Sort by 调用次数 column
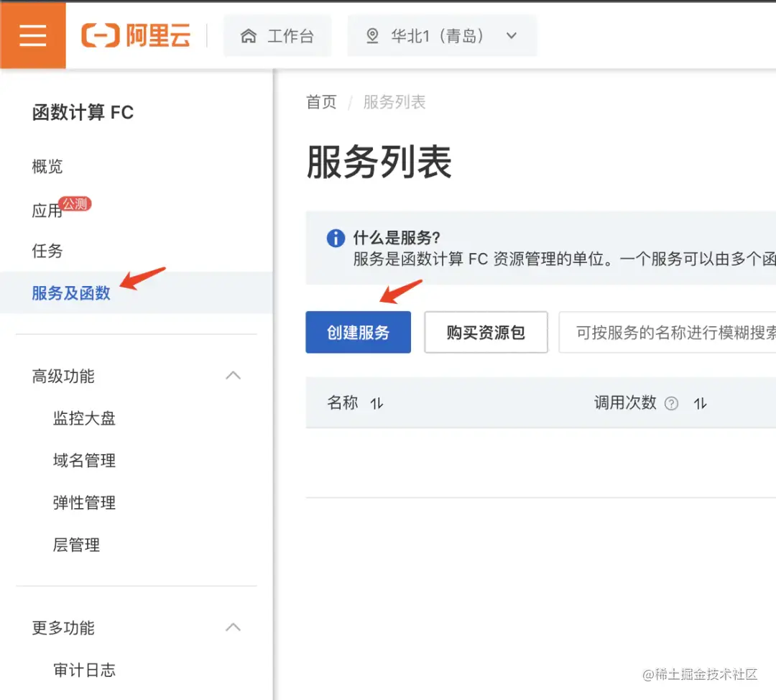The width and height of the screenshot is (776, 700). pyautogui.click(x=701, y=403)
